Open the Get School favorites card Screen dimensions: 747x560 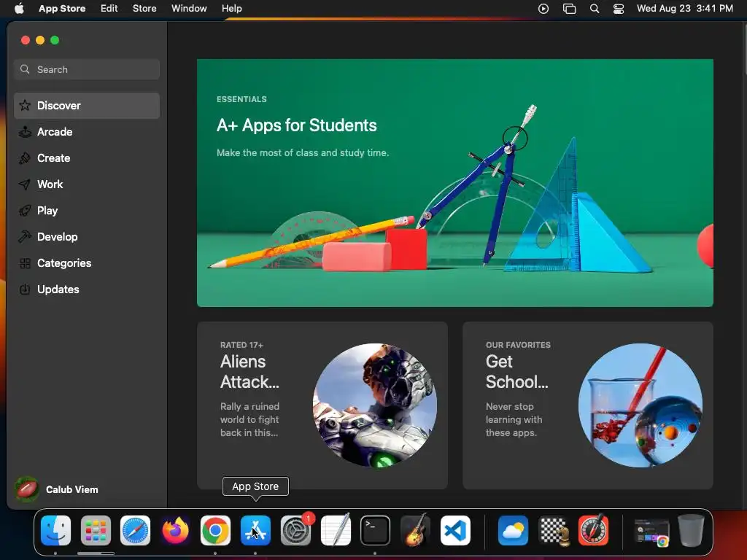click(588, 405)
